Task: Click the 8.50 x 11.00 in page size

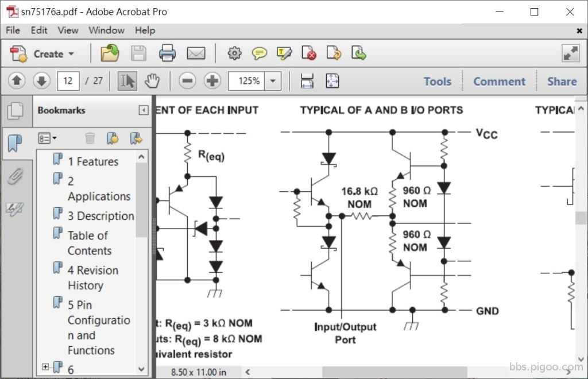Action: [x=198, y=372]
